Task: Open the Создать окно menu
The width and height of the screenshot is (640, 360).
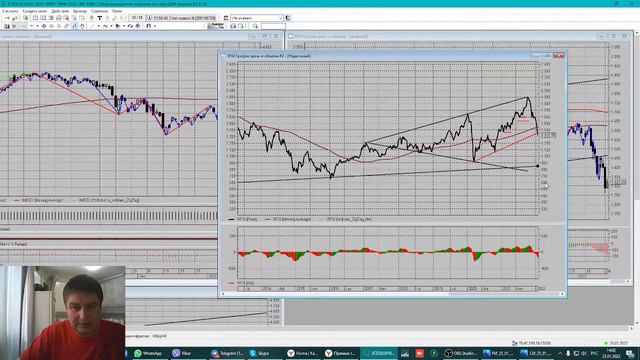Action: point(35,11)
